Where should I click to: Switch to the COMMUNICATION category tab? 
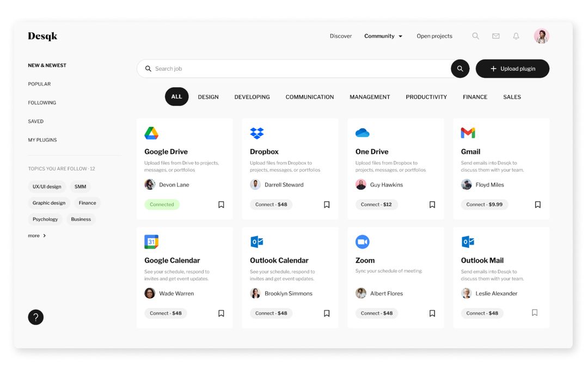[x=309, y=96]
